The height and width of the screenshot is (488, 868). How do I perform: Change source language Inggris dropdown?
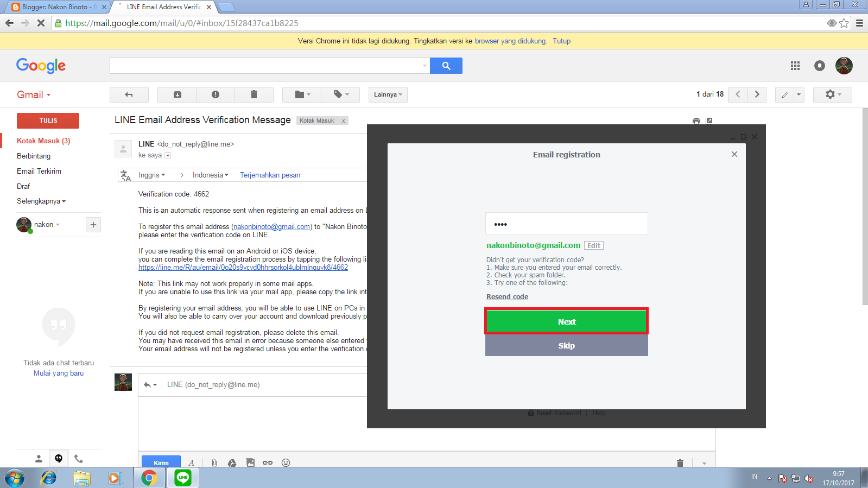click(x=151, y=175)
